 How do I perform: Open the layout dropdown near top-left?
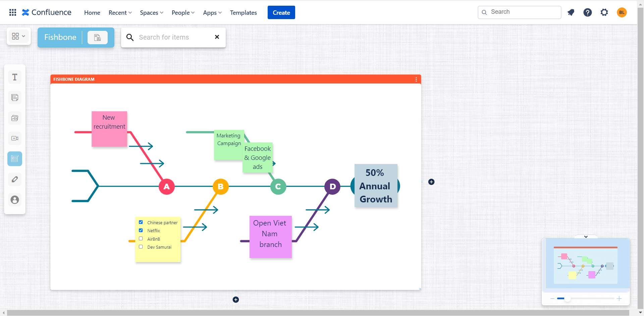tap(18, 36)
